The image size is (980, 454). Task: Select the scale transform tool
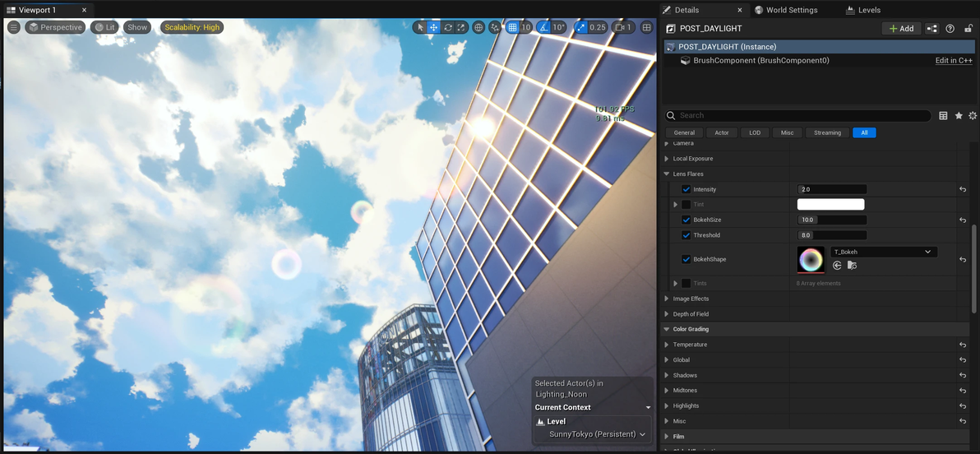461,27
